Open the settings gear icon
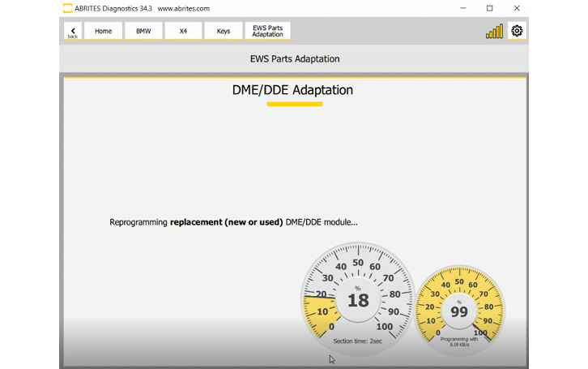 [517, 31]
